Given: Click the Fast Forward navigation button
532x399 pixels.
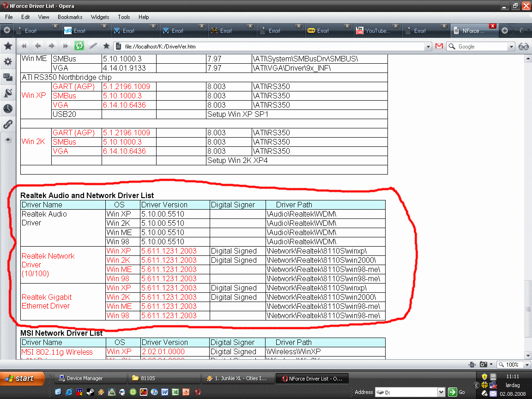Looking at the screenshot, I should (x=65, y=46).
